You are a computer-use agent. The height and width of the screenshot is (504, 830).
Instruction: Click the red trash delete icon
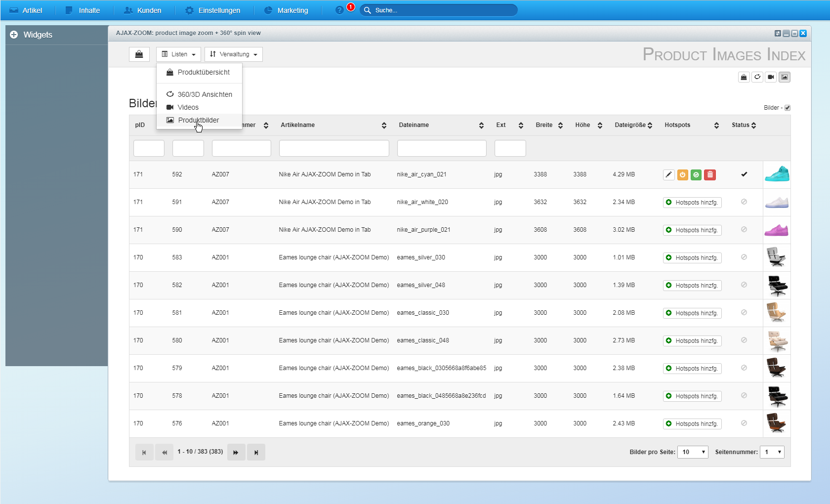pyautogui.click(x=710, y=174)
